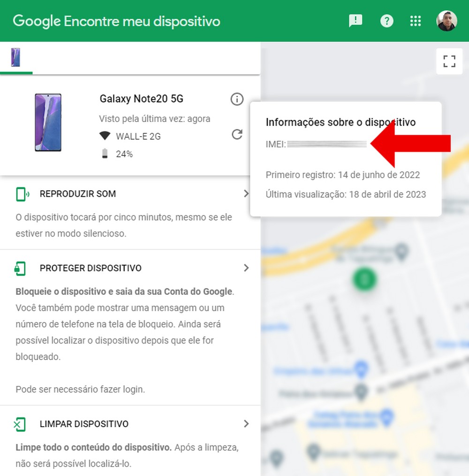Click the device info icon
469x476 pixels.
237,99
